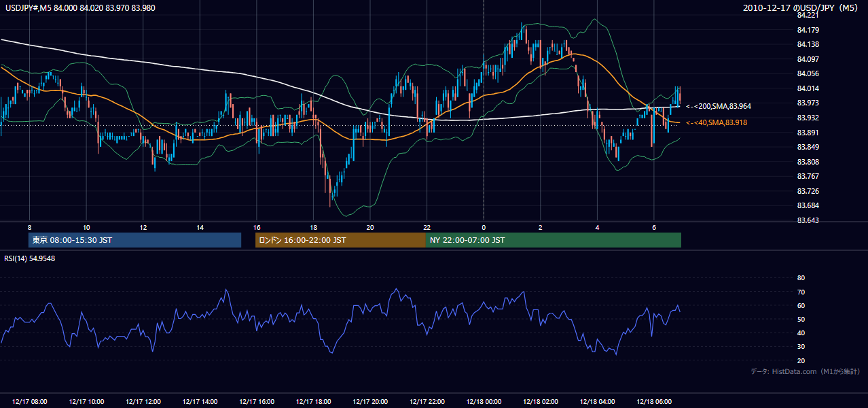Click price axis value 84.097

point(808,59)
